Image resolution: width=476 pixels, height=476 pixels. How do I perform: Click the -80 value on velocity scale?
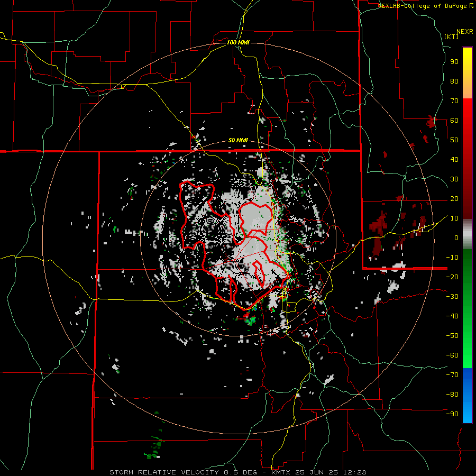452,395
